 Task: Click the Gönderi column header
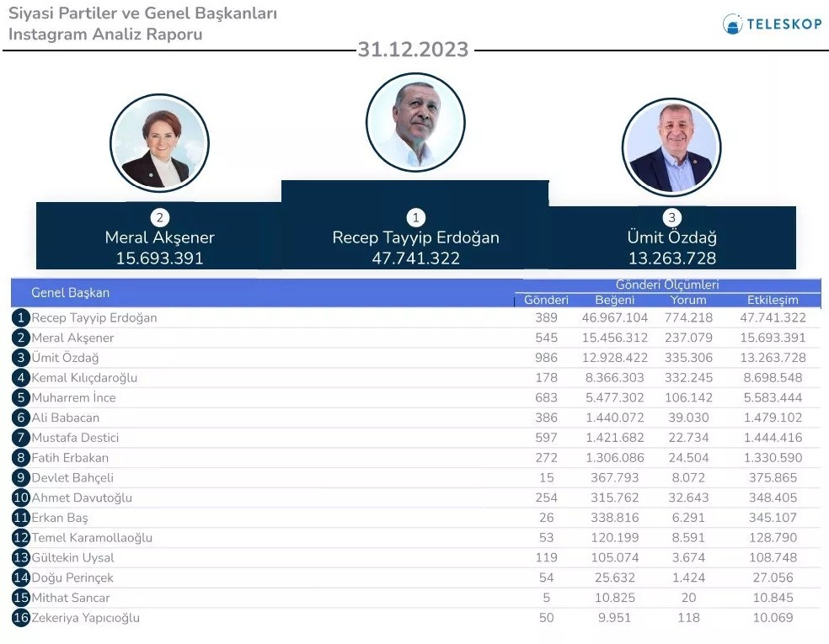546,300
